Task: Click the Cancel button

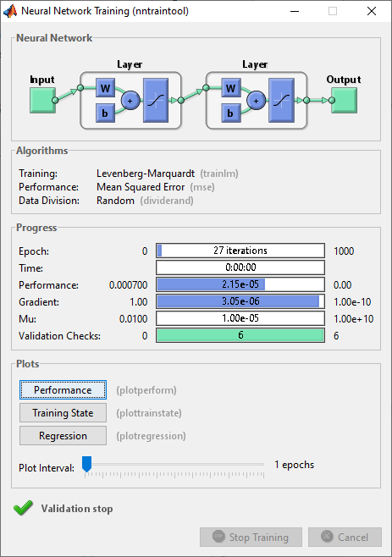Action: pos(345,537)
